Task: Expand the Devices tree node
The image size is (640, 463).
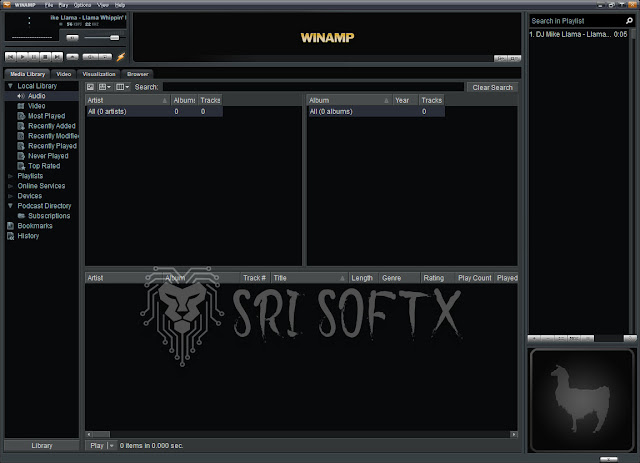Action: tap(10, 196)
